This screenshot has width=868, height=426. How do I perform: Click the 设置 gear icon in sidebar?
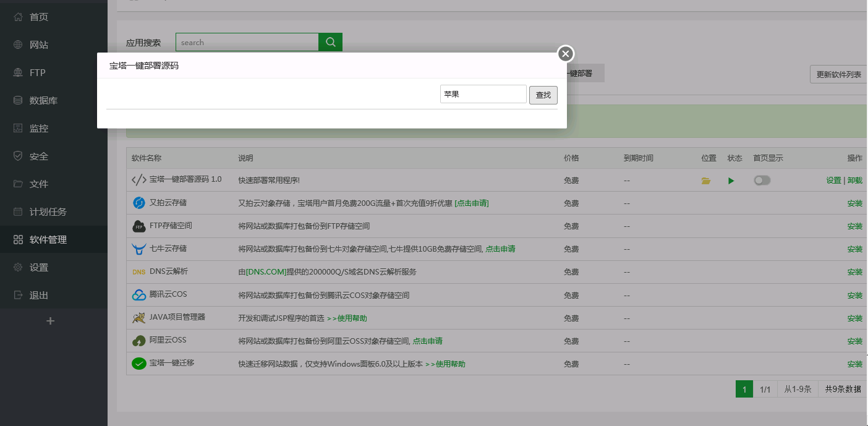click(18, 267)
